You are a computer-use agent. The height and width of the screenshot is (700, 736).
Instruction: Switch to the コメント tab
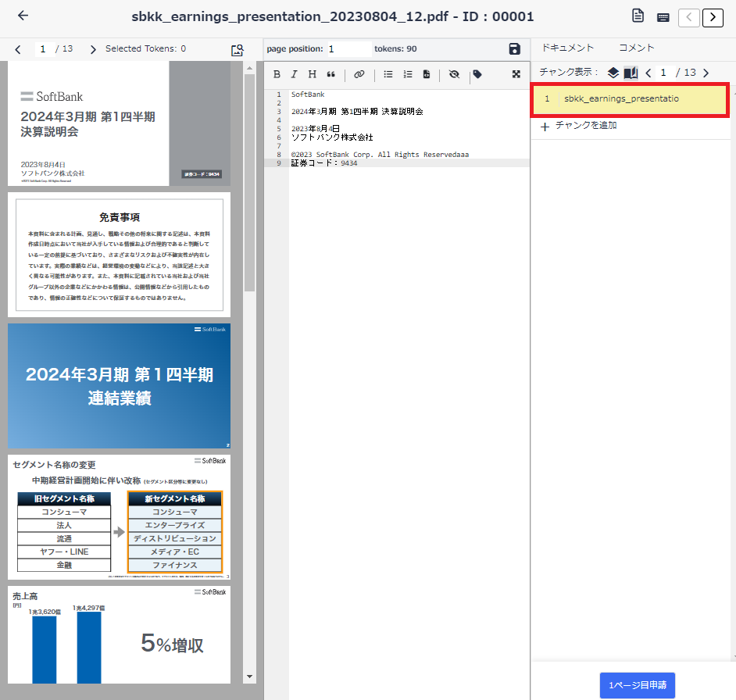(637, 48)
